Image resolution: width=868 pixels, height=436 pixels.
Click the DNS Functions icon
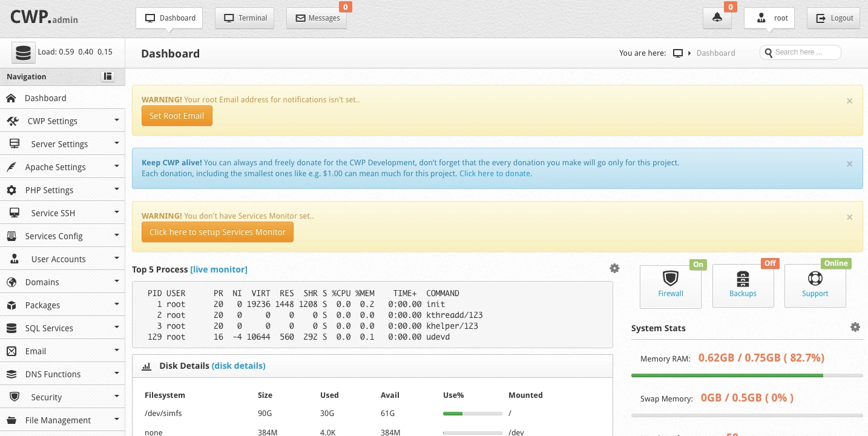tap(12, 374)
